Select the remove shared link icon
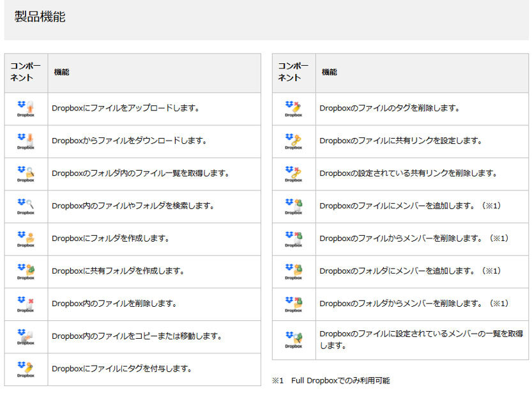532x395 pixels. click(x=293, y=173)
